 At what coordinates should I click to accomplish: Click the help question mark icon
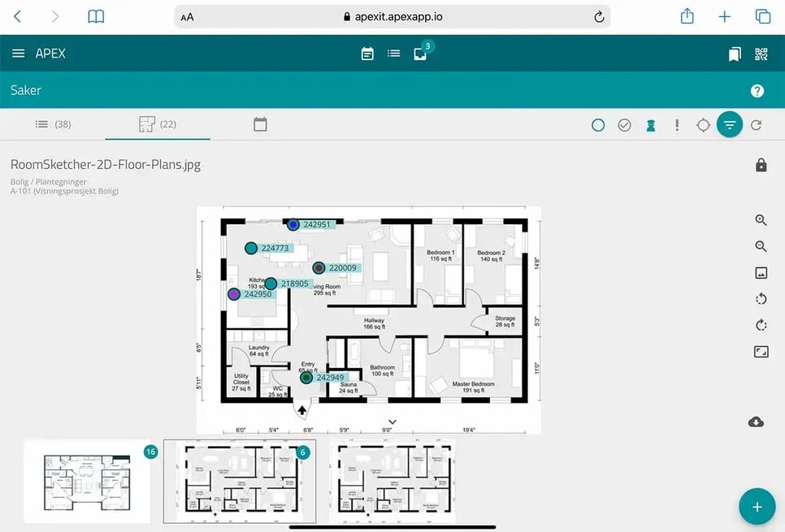(x=757, y=91)
